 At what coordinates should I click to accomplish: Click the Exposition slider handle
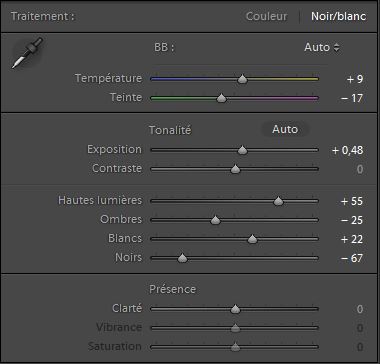[242, 150]
